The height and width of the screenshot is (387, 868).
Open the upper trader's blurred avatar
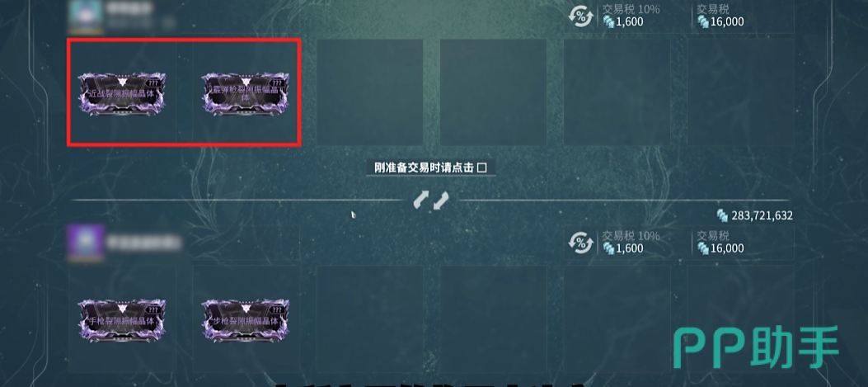85,15
